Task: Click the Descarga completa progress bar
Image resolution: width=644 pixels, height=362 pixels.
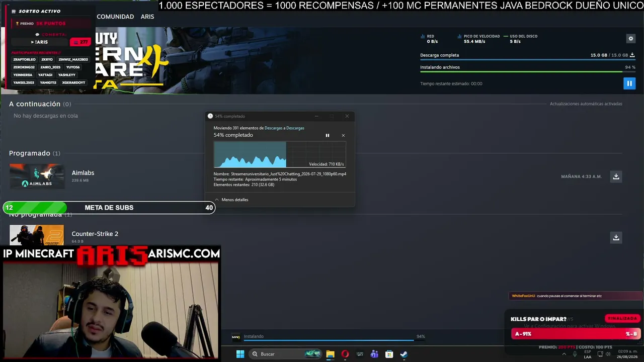Action: click(528, 60)
